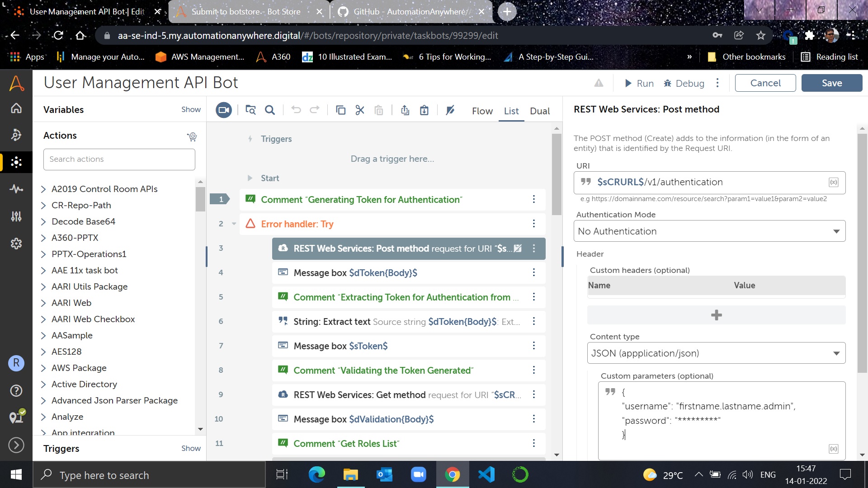Toggle Show for Triggers panel
Screen dimensions: 868x488
pyautogui.click(x=191, y=449)
